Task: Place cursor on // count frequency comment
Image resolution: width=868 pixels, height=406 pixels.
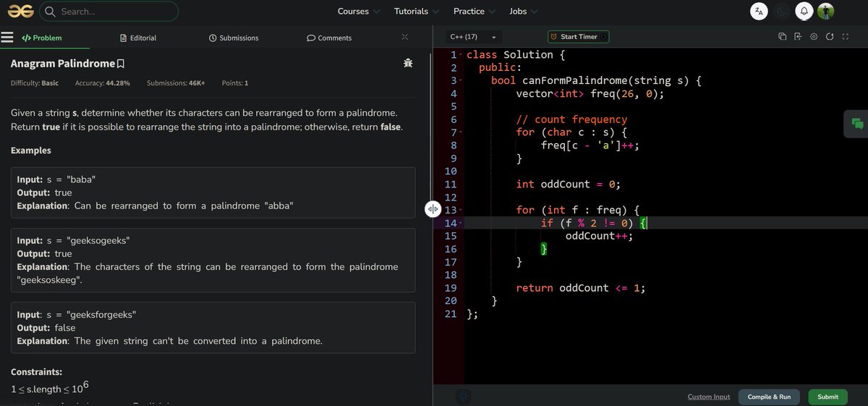Action: tap(571, 119)
